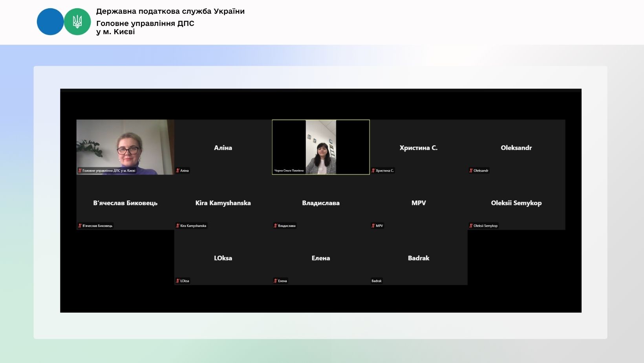Image resolution: width=644 pixels, height=363 pixels.
Task: Click muted mic icon for Kira Kamyshanska
Action: [x=177, y=226]
